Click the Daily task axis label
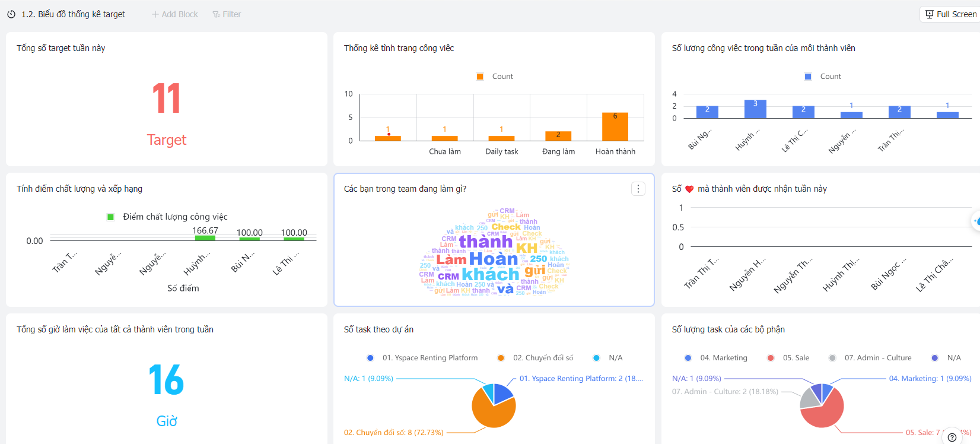The image size is (980, 444). [x=502, y=151]
